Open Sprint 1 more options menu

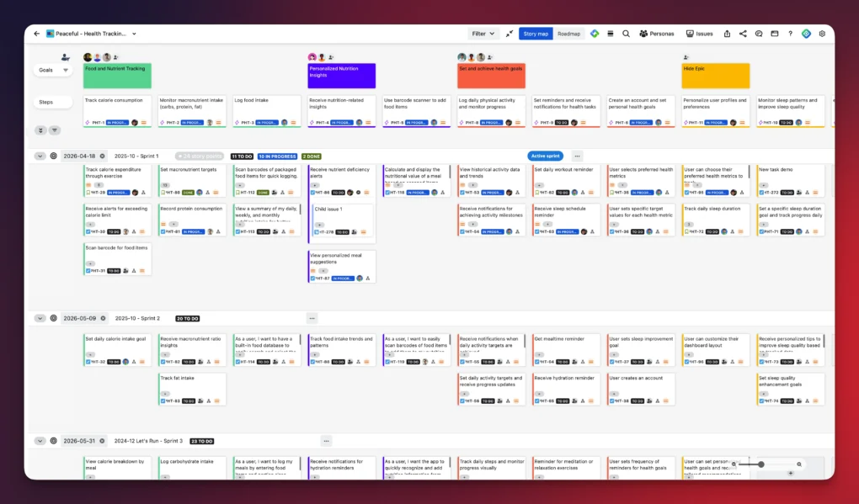click(577, 156)
